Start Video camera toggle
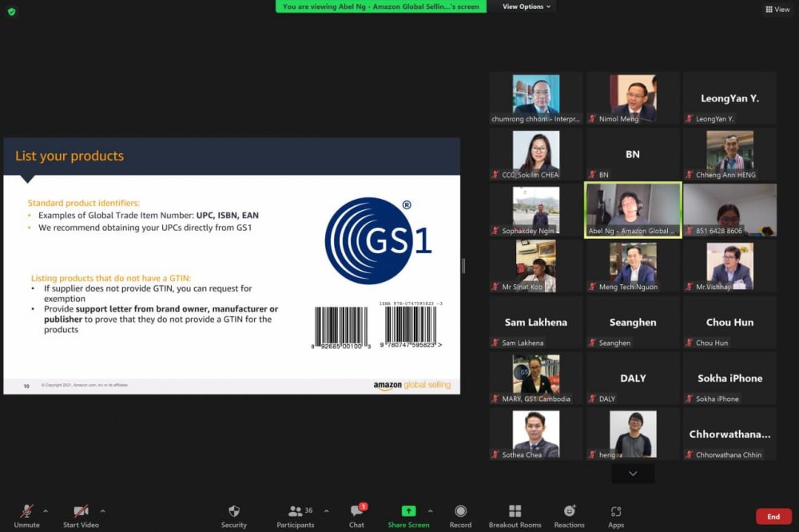This screenshot has width=799, height=532. pos(81,512)
